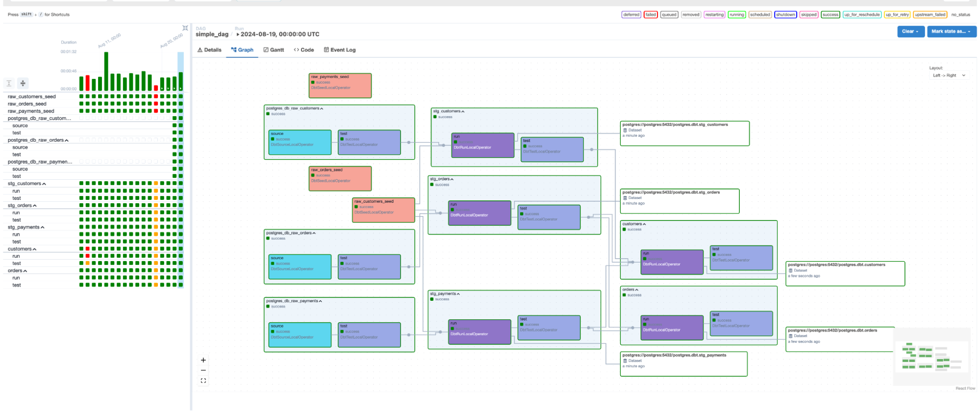Click the simple_dag breadcrumb link
The height and width of the screenshot is (411, 980).
coord(212,34)
